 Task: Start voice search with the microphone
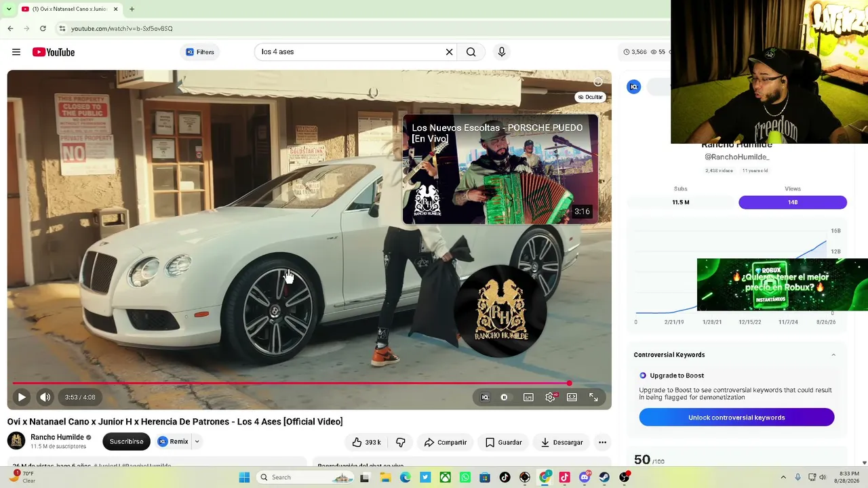click(x=502, y=52)
